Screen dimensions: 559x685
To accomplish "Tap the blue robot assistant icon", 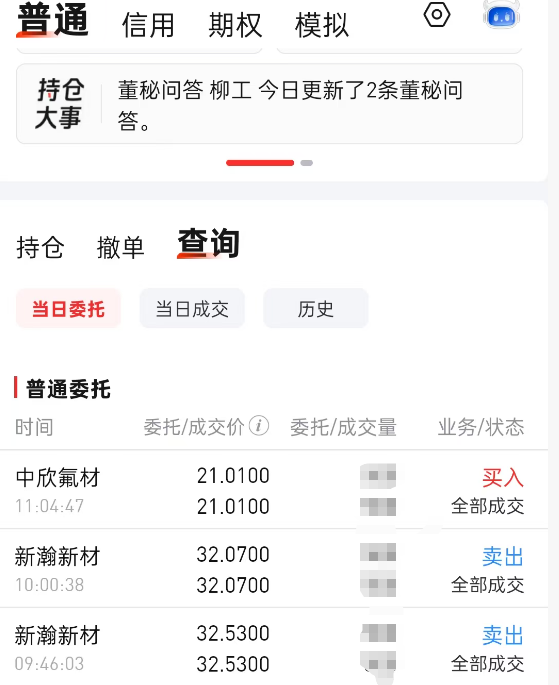I will [501, 16].
